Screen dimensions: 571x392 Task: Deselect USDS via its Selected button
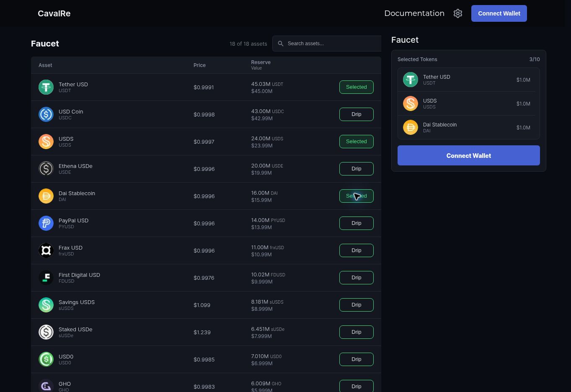[357, 142]
